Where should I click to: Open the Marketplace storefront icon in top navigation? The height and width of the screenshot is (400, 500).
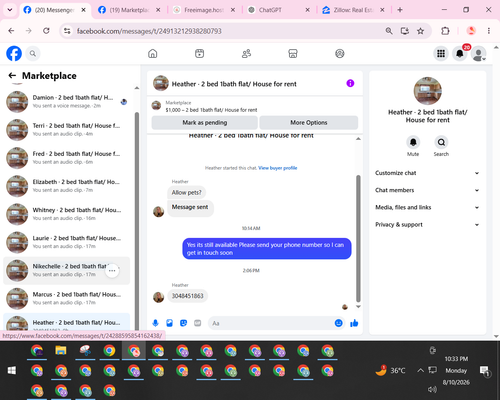coord(293,54)
